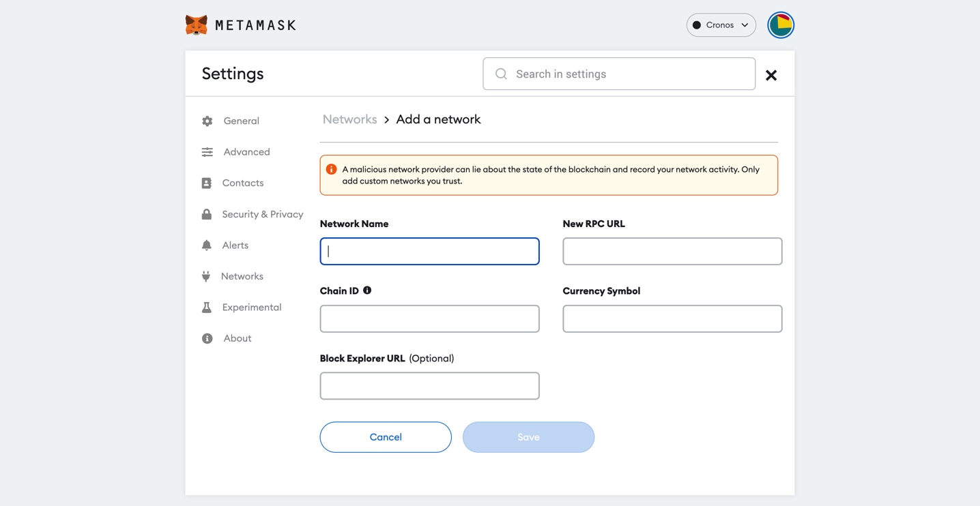Click the Experimental flask icon

(x=207, y=307)
